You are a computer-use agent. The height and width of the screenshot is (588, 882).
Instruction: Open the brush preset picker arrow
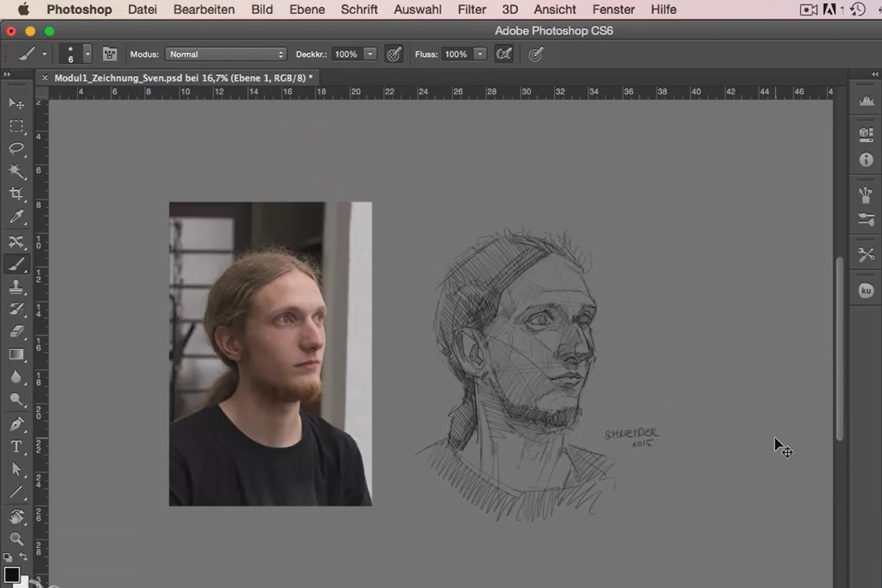coord(87,54)
